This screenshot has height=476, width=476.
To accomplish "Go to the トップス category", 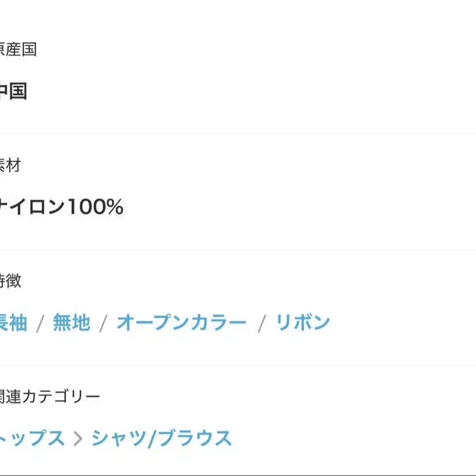I will click(x=32, y=438).
